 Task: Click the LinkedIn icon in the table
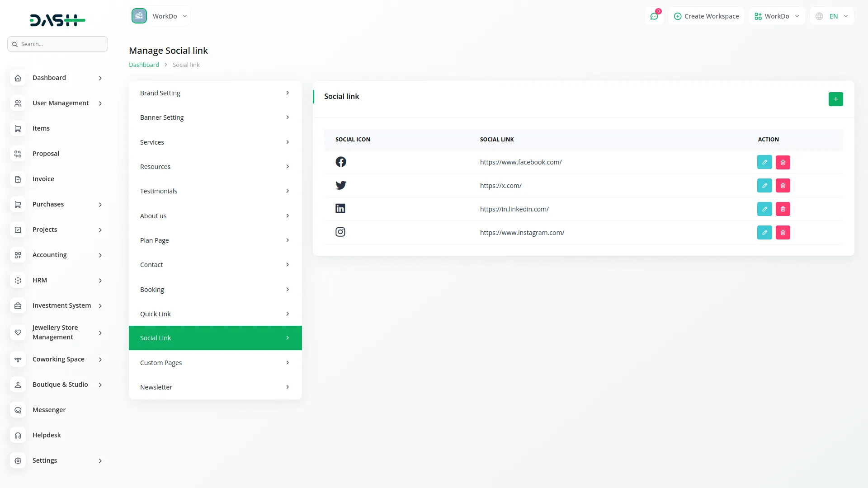point(340,208)
